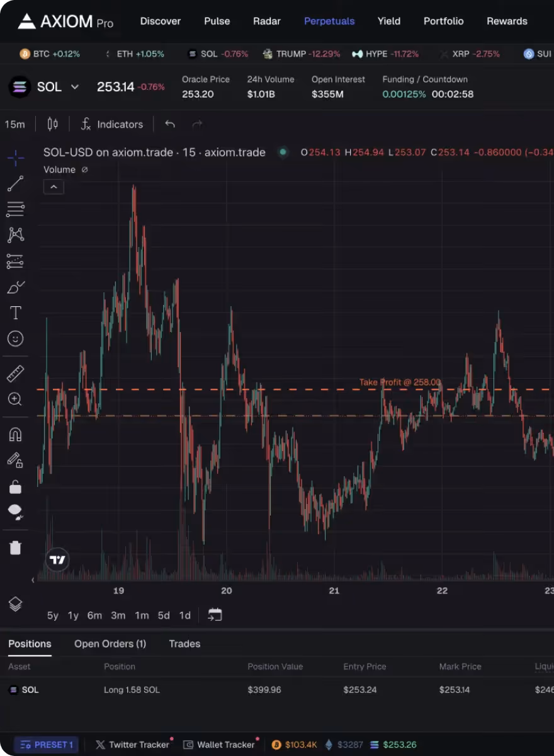The width and height of the screenshot is (554, 756).
Task: Toggle magnet mode for drawings
Action: pyautogui.click(x=16, y=434)
